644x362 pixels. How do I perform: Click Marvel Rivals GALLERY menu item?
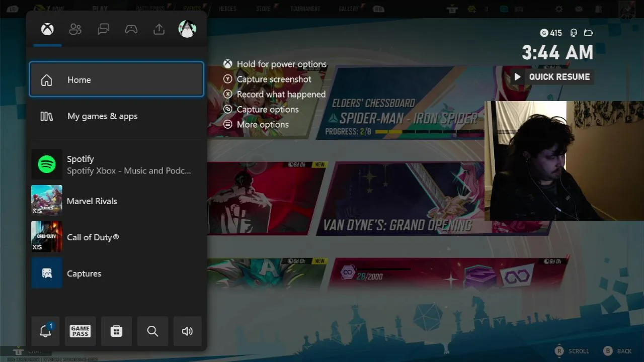[349, 9]
